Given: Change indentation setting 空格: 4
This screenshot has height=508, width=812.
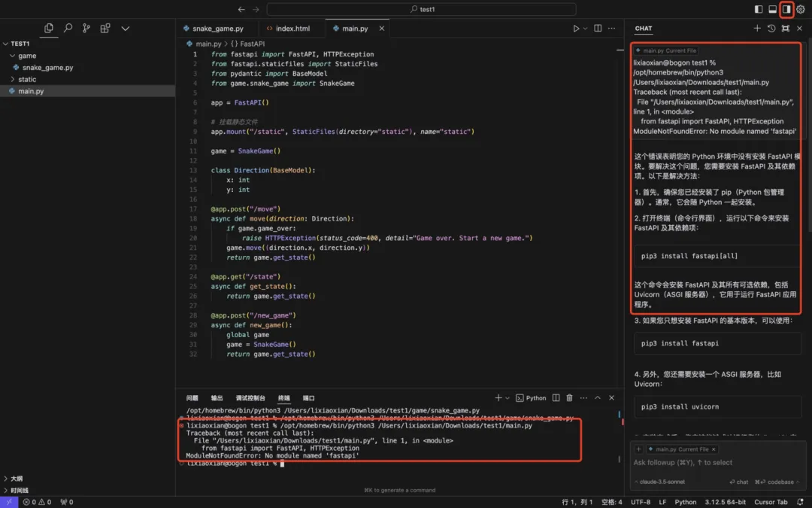Looking at the screenshot, I should pyautogui.click(x=611, y=502).
